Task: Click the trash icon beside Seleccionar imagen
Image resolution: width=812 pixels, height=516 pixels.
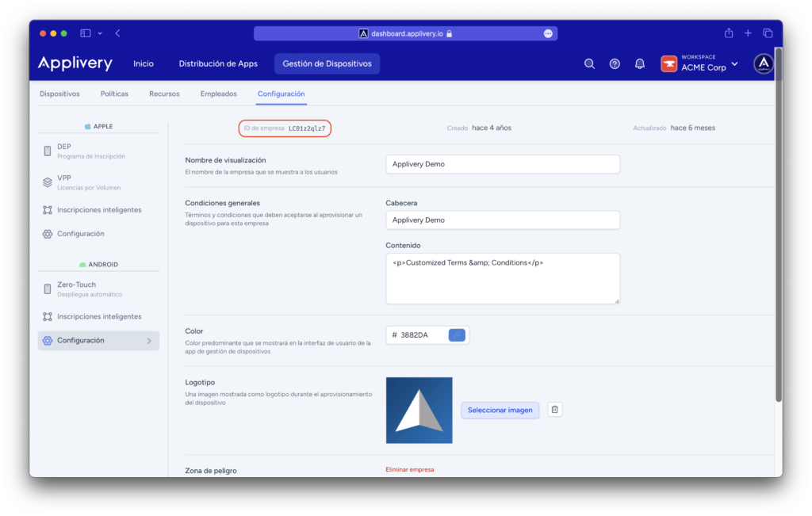Action: coord(555,410)
